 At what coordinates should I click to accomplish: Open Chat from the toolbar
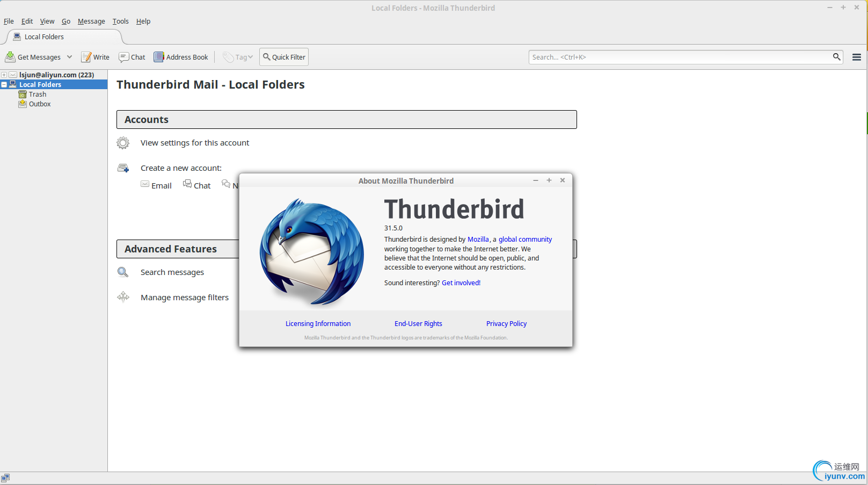click(132, 57)
